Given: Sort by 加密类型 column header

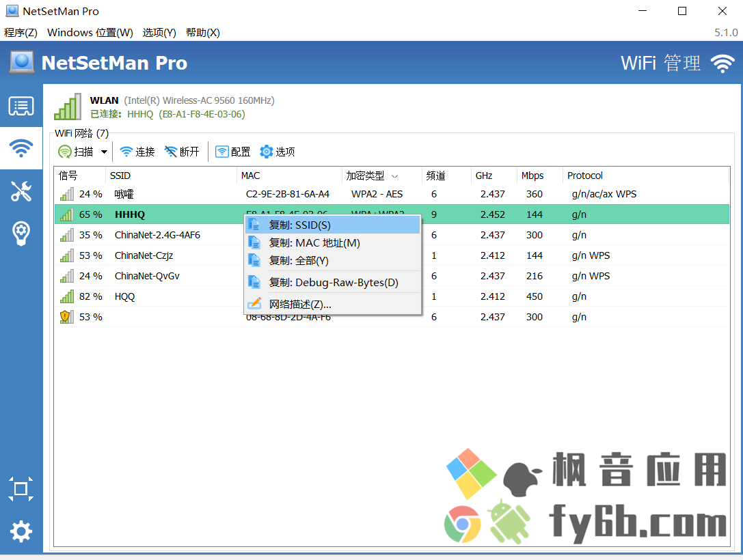Looking at the screenshot, I should [x=382, y=176].
